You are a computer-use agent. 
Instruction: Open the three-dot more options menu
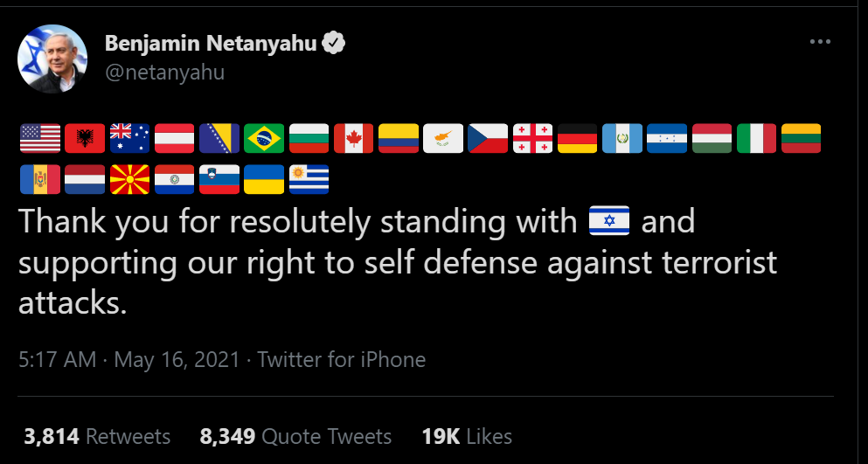(819, 42)
